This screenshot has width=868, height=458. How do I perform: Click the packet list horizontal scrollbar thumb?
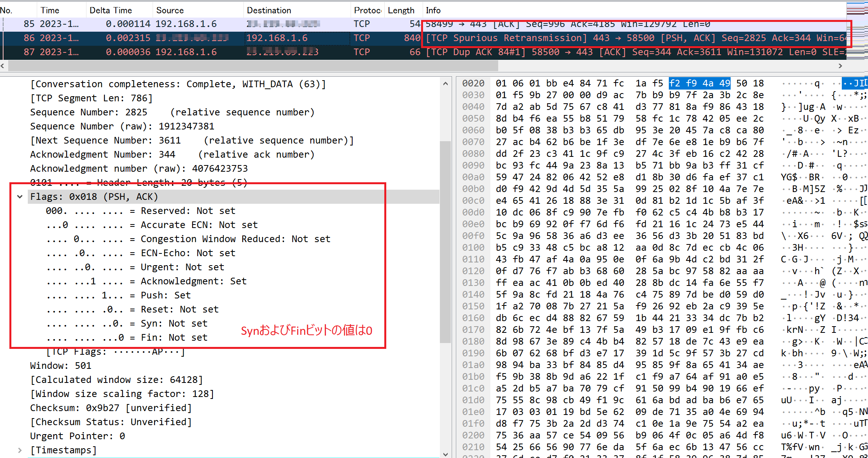coord(253,66)
